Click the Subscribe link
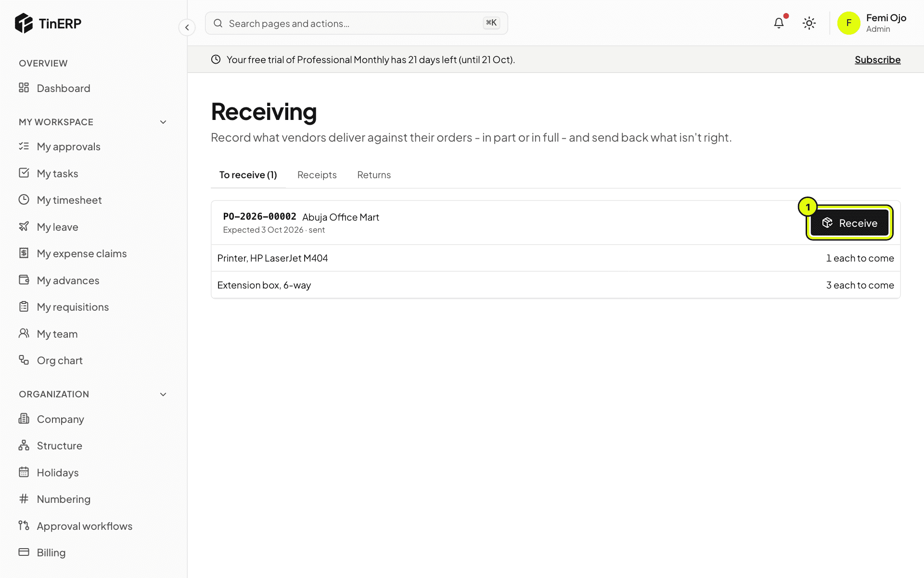 point(877,60)
